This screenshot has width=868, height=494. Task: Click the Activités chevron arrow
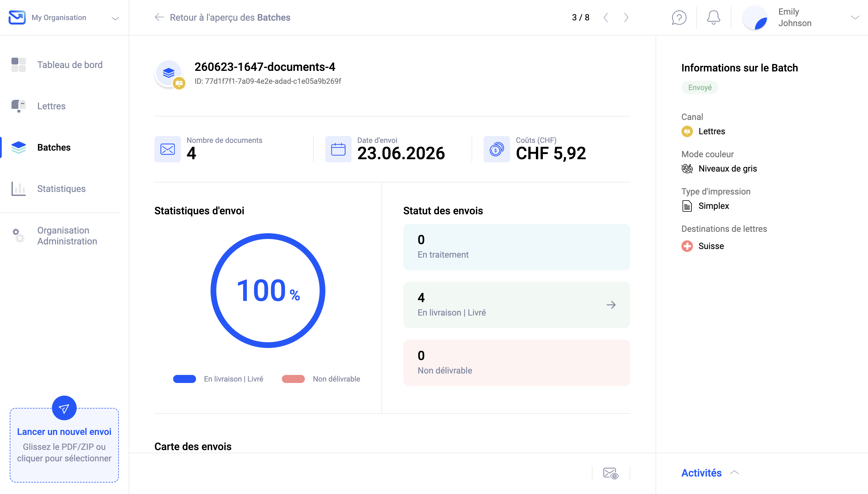point(734,472)
